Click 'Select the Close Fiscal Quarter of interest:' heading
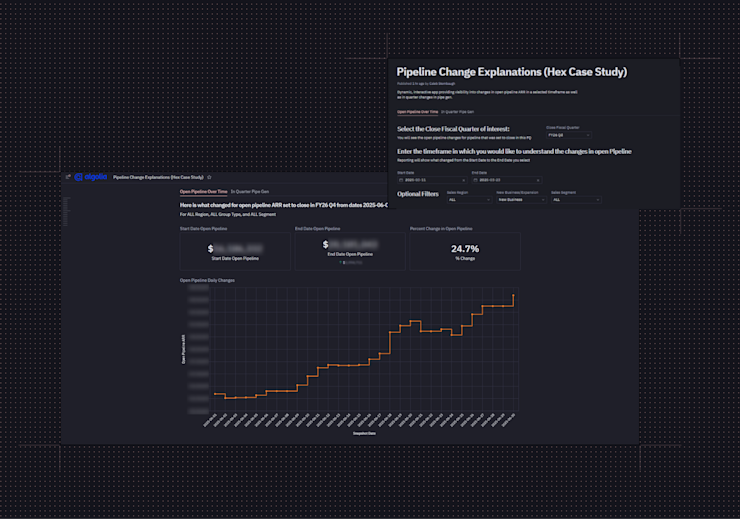This screenshot has width=740, height=519. click(453, 129)
